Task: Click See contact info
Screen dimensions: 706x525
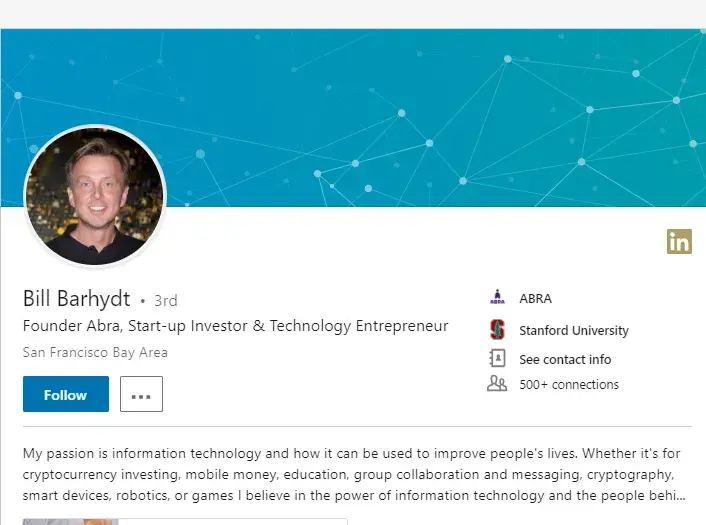Action: click(565, 359)
